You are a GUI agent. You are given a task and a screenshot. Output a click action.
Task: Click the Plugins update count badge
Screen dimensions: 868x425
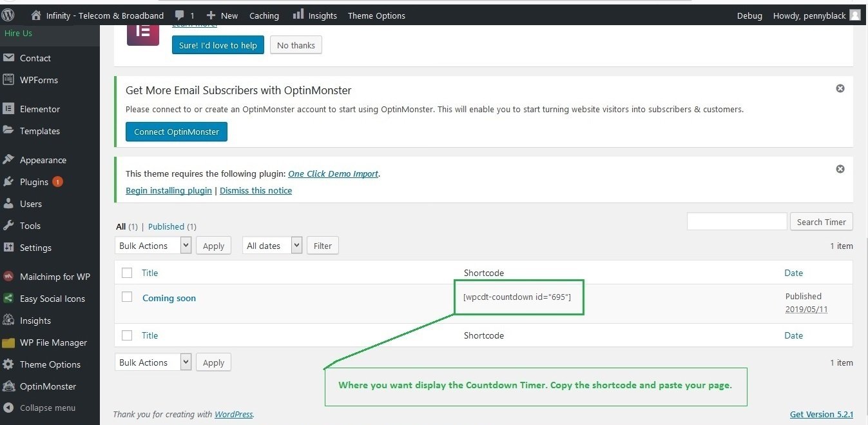[x=57, y=182]
